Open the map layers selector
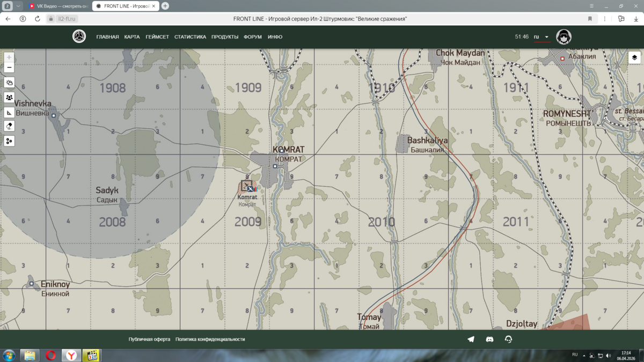The image size is (644, 362). (x=634, y=58)
